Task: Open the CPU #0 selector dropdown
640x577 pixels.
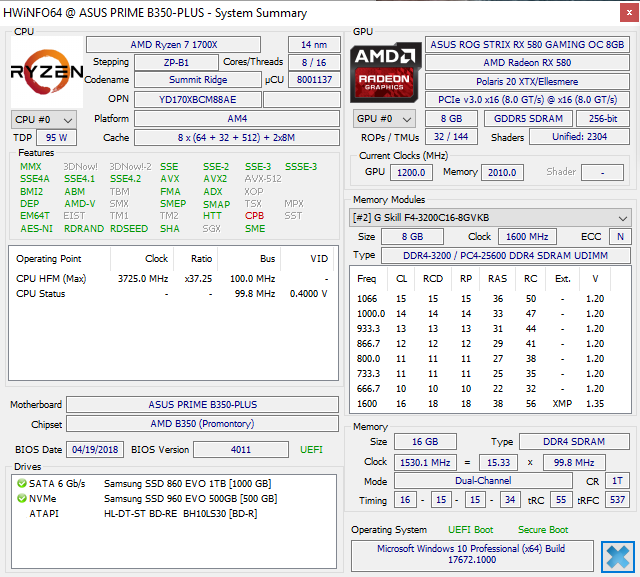Action: click(44, 120)
